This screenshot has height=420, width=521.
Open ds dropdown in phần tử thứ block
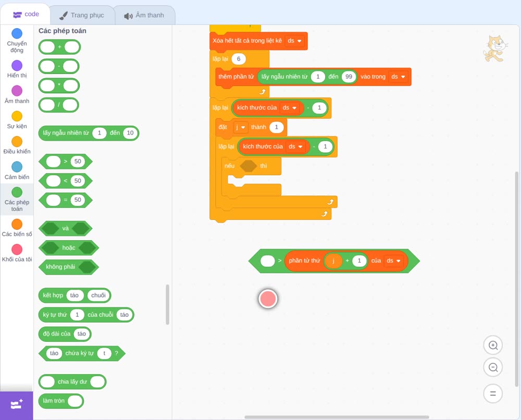(x=393, y=261)
